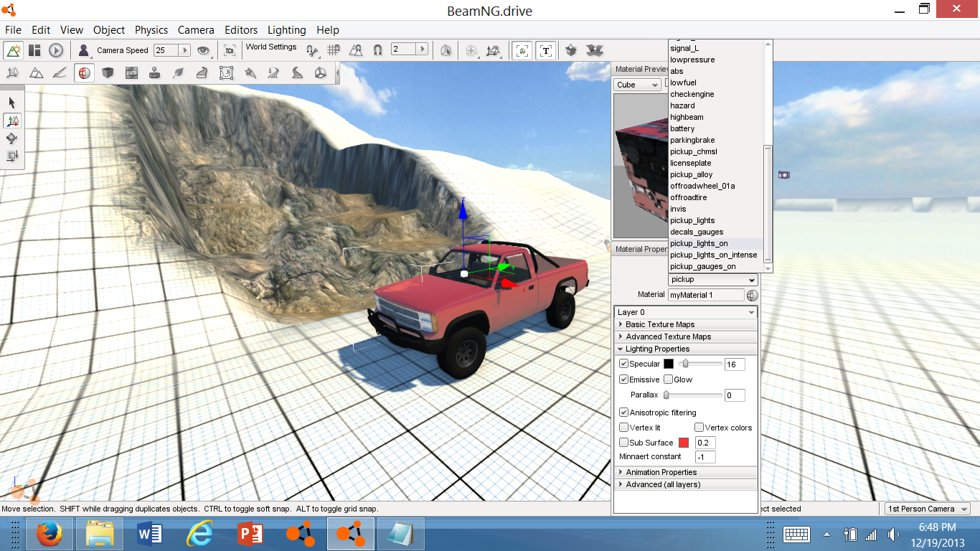
Task: Enable the Vertex lit checkbox
Action: [x=623, y=428]
